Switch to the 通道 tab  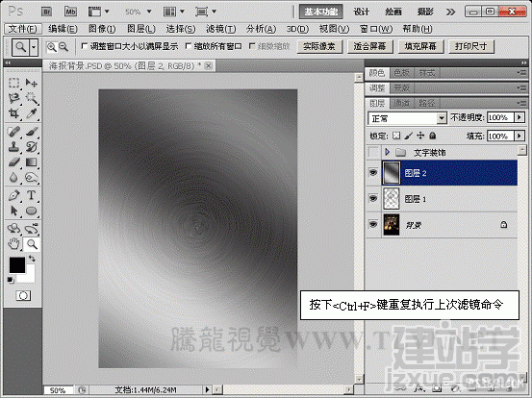401,103
